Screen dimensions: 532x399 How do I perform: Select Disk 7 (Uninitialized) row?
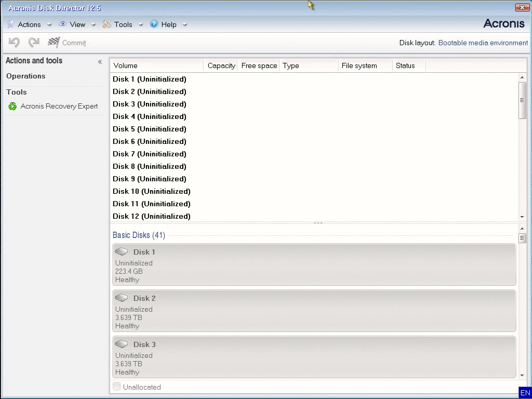[x=314, y=154]
